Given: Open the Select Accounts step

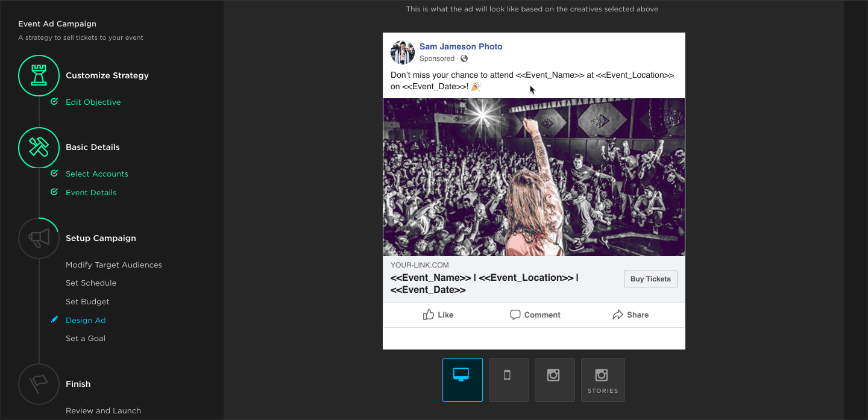Looking at the screenshot, I should (x=97, y=174).
